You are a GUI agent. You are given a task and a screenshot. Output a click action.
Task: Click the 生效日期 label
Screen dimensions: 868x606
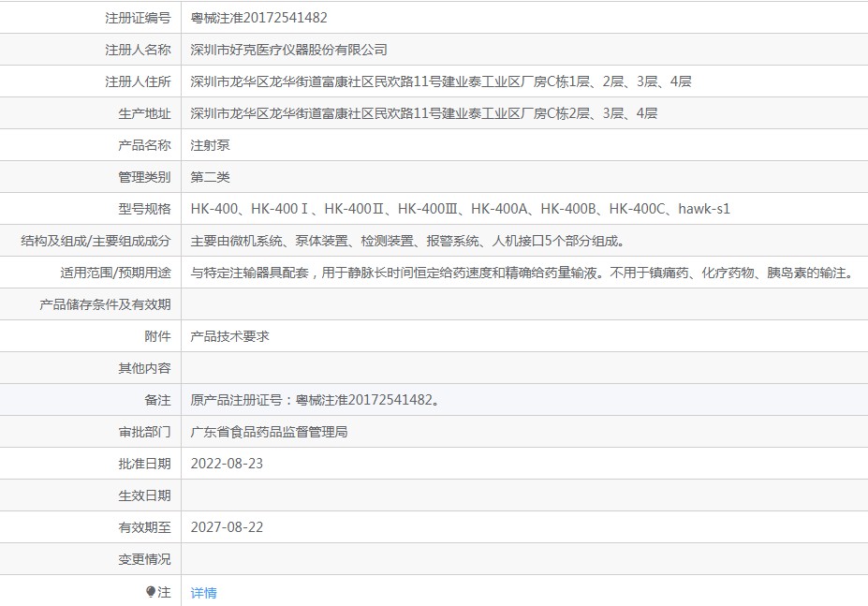tap(144, 495)
